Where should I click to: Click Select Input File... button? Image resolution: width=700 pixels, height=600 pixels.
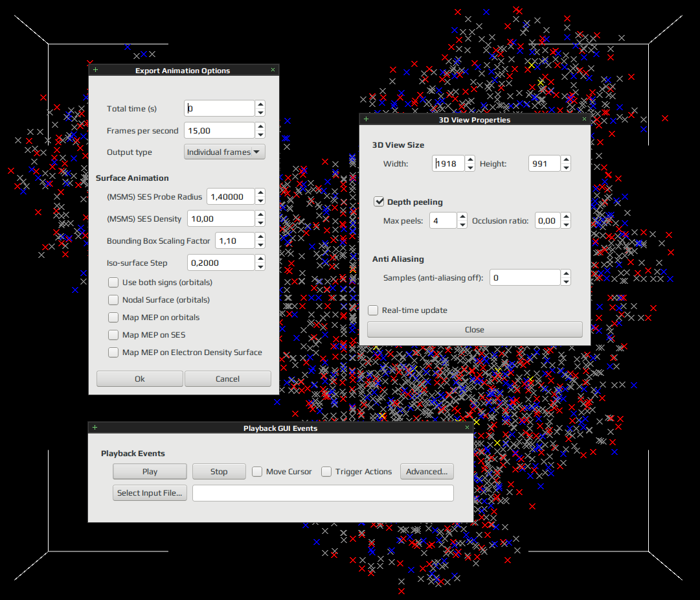point(150,493)
